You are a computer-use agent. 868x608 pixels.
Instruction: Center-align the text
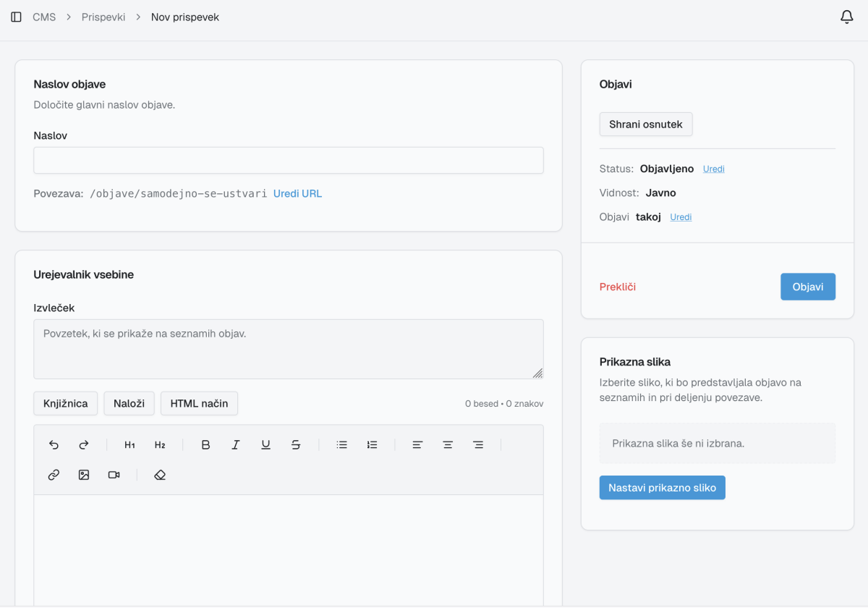(x=448, y=445)
